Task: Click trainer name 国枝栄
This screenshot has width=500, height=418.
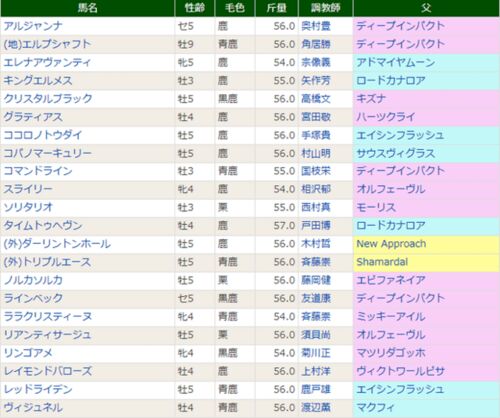Action: click(x=316, y=171)
